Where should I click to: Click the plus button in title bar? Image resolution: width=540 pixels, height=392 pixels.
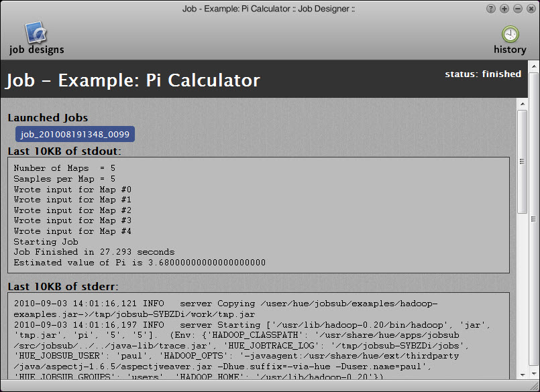(x=504, y=9)
